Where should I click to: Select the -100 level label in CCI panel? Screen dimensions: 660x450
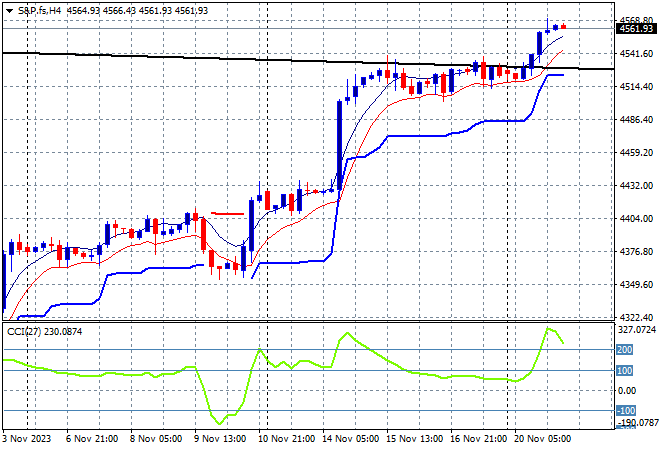pyautogui.click(x=626, y=410)
